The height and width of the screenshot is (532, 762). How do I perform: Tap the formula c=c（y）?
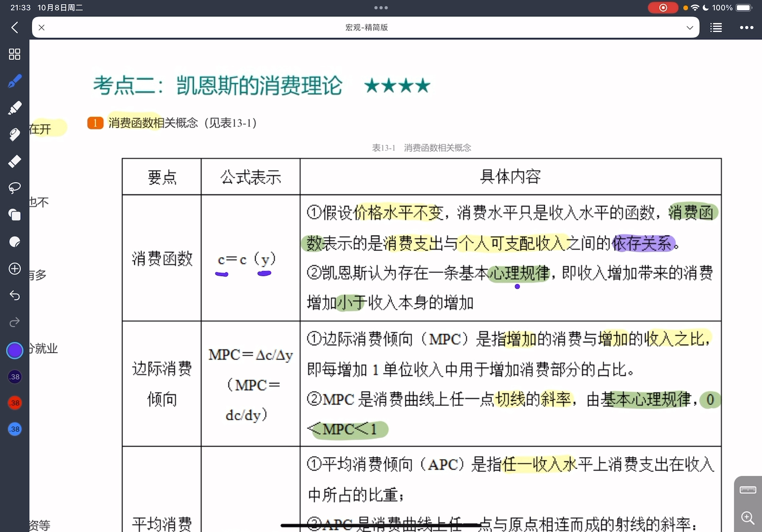(x=246, y=259)
